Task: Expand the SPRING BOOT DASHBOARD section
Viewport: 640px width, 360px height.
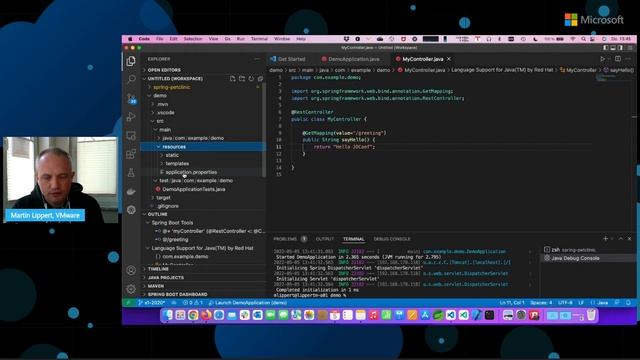Action: point(177,294)
